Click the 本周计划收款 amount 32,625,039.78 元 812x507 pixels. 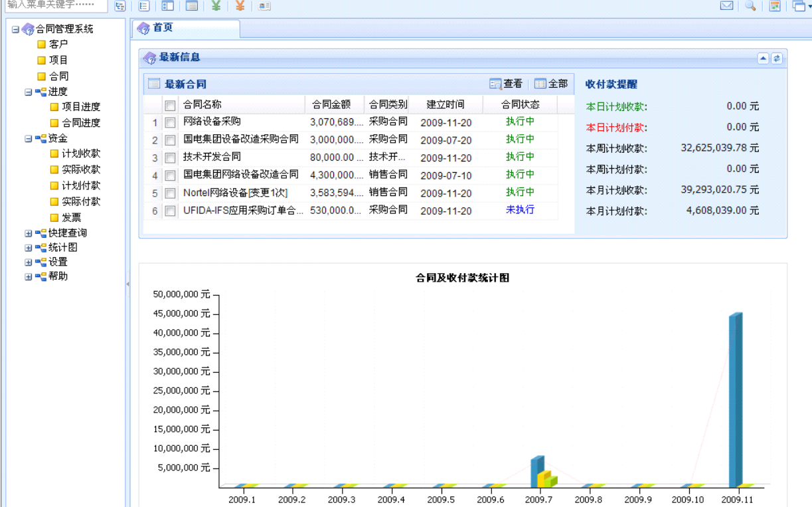pyautogui.click(x=720, y=148)
